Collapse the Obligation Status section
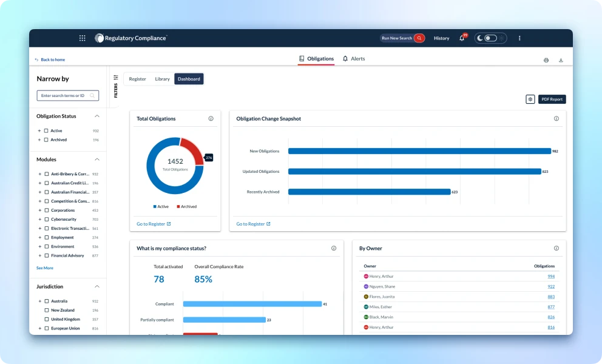602x364 pixels. click(x=96, y=116)
